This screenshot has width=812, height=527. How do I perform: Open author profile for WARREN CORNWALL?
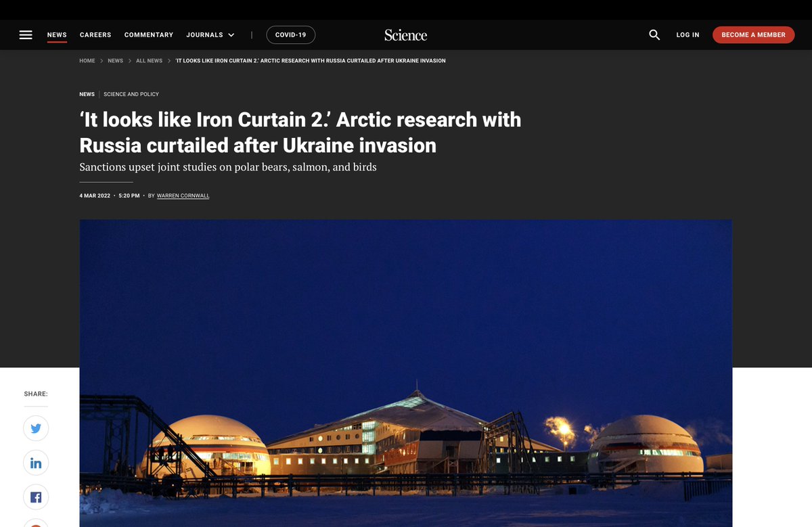coord(183,196)
